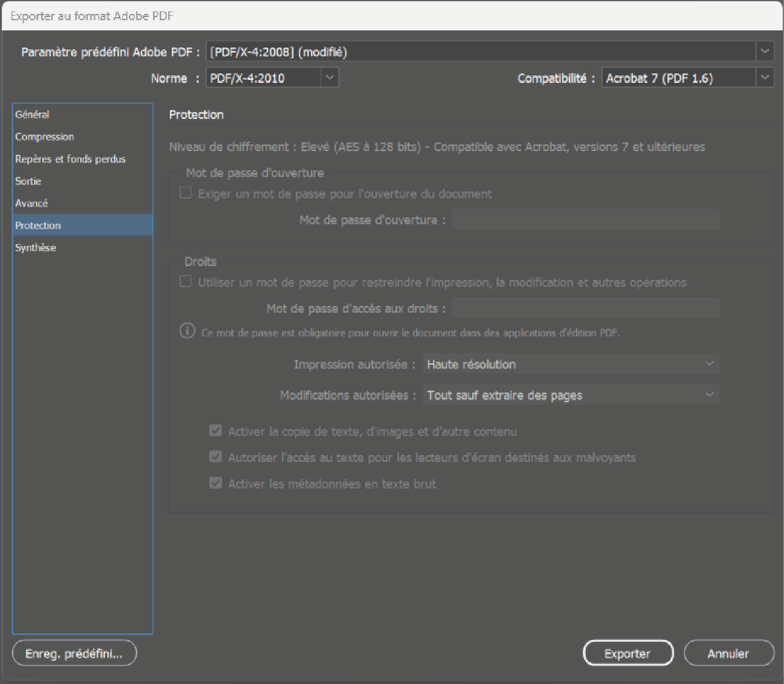Viewport: 784px width, 684px height.
Task: Click the Mot de passe d'ouverture field
Action: point(585,219)
